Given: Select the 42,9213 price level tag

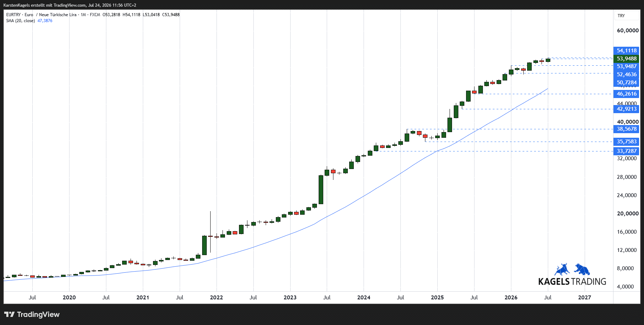Looking at the screenshot, I should (x=626, y=109).
